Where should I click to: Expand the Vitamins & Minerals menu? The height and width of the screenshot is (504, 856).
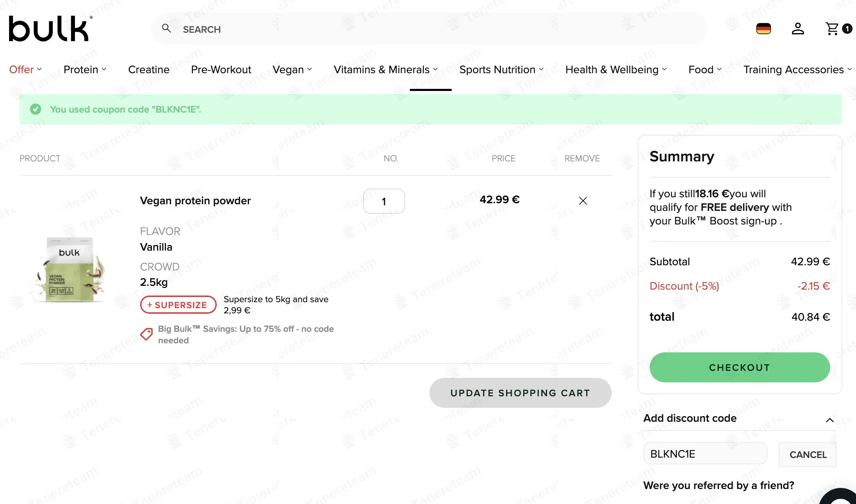click(x=385, y=69)
